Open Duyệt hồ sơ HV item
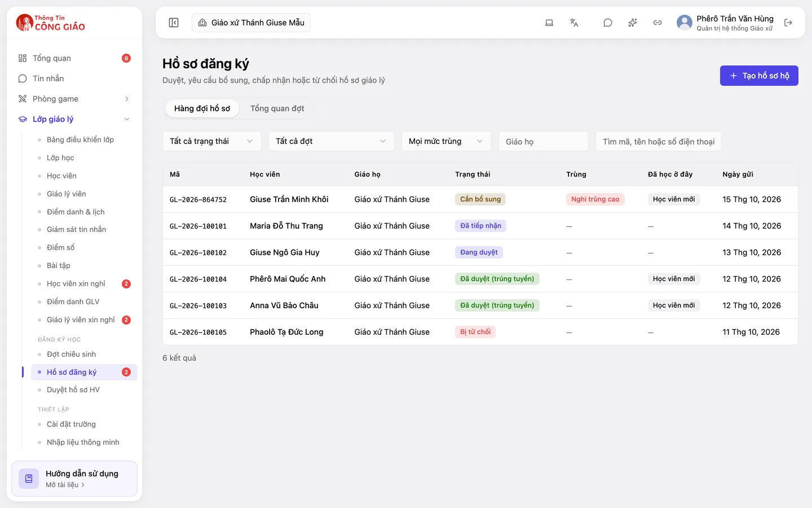The width and height of the screenshot is (812, 508). click(85, 389)
